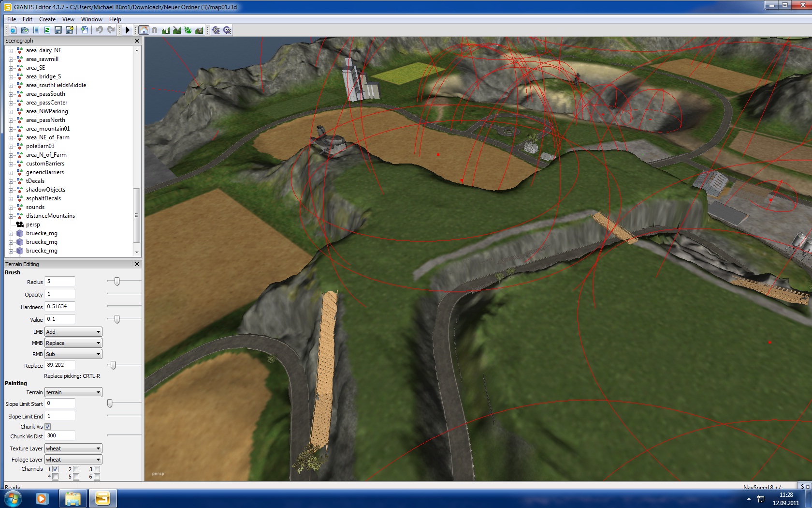Screen dimensions: 812x508
Task: Click the GIANTS Editor taskbar icon
Action: click(x=102, y=498)
